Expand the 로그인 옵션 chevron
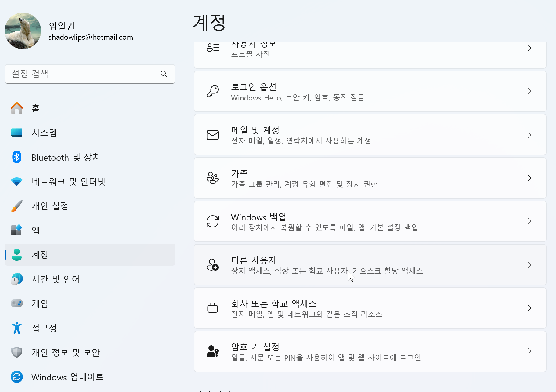 pos(529,91)
